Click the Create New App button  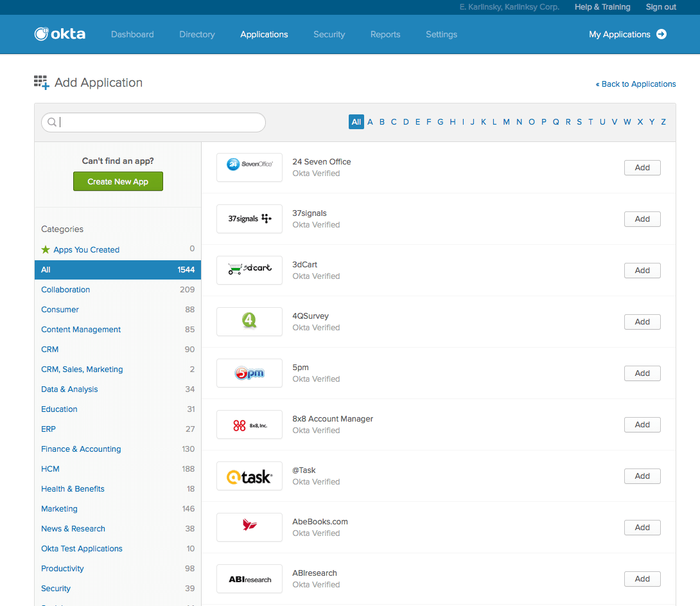[x=118, y=181]
